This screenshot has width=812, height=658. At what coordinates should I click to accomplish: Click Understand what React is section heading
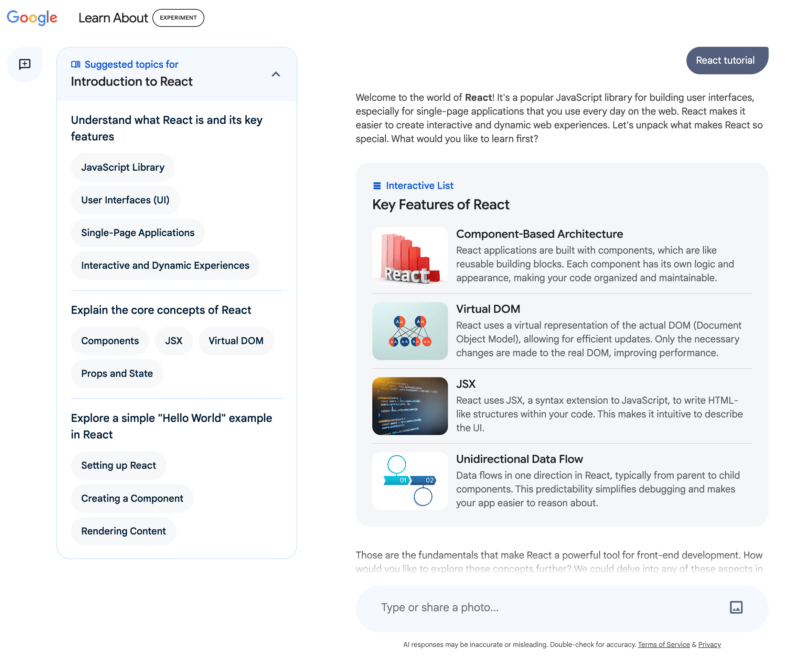pyautogui.click(x=166, y=128)
